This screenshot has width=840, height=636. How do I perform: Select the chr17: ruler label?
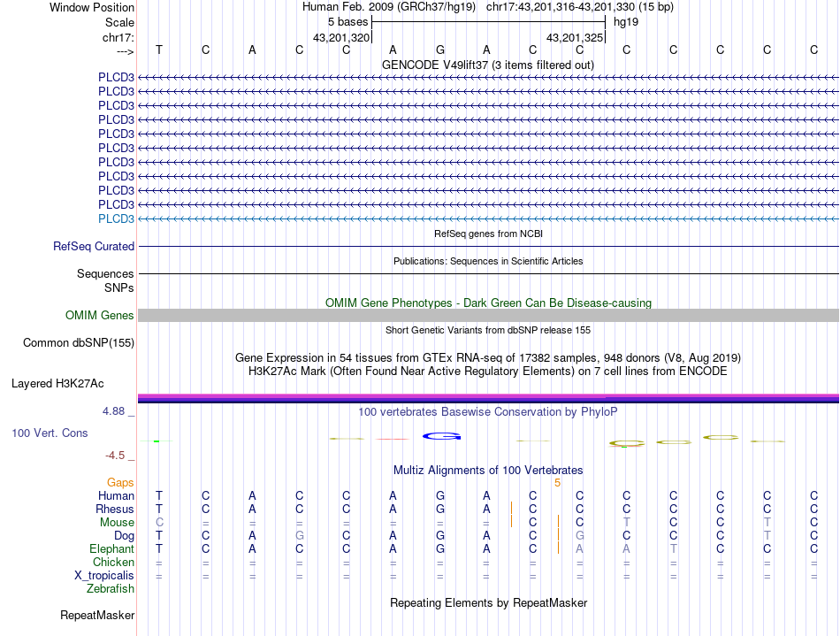(118, 37)
